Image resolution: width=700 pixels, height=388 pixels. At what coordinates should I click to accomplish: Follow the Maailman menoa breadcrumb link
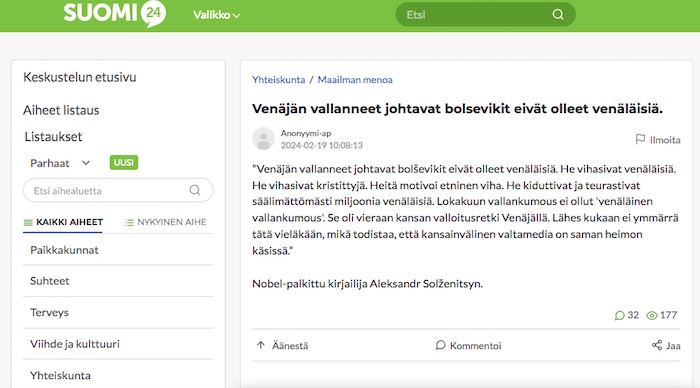[355, 80]
